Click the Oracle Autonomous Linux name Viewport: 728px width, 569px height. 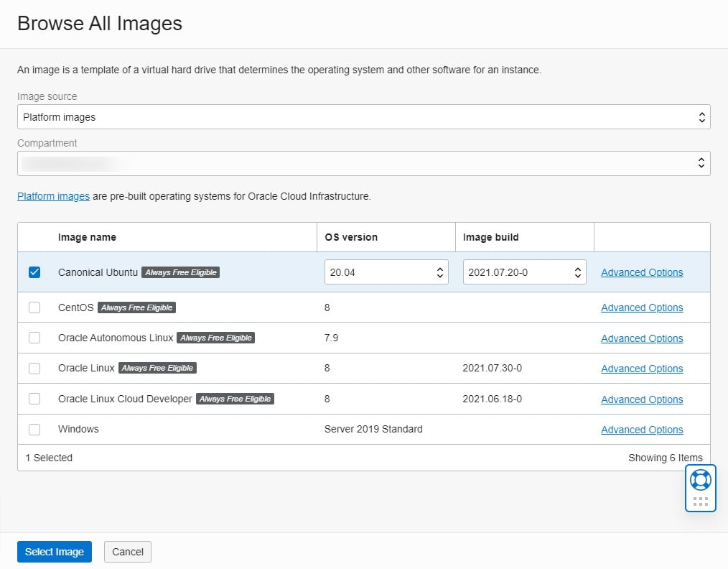[116, 338]
